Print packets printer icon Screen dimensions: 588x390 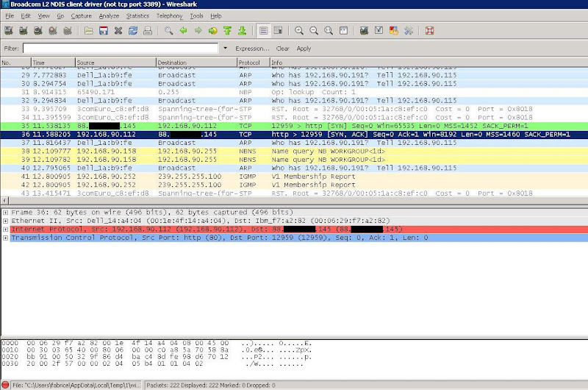148,31
